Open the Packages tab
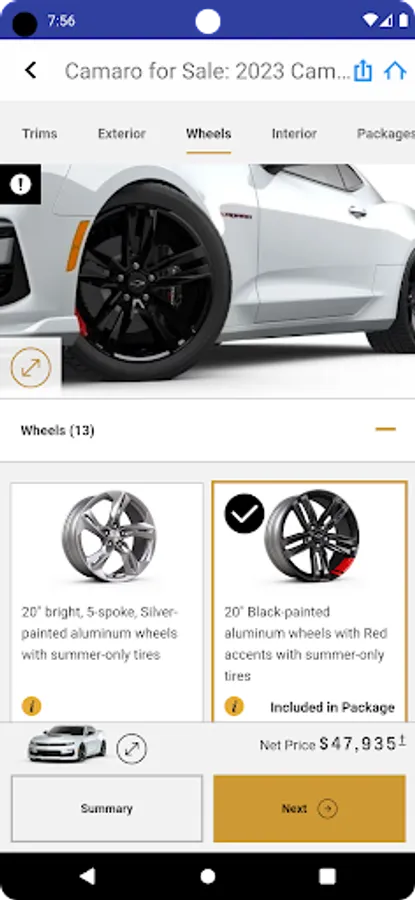Screen dimensions: 415x900 [386, 134]
